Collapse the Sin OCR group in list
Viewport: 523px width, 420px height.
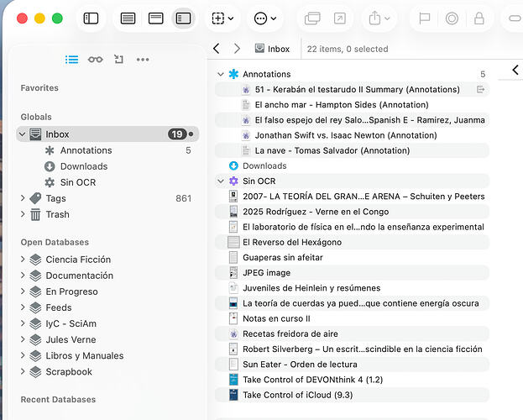click(x=221, y=181)
